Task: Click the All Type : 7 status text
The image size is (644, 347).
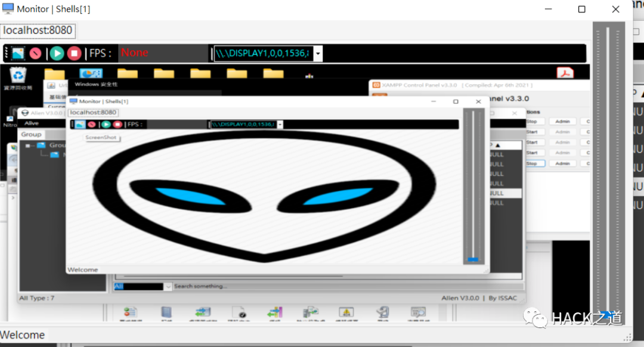Action: [x=37, y=298]
